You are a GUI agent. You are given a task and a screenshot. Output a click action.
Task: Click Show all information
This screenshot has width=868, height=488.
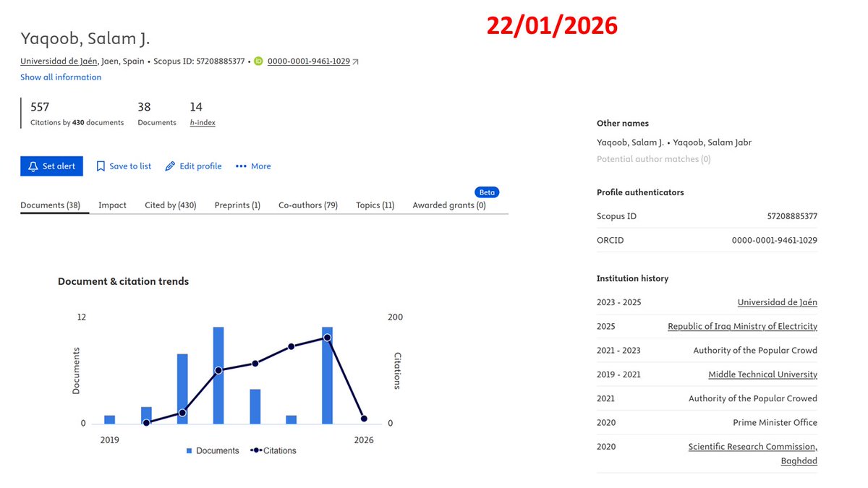point(61,77)
